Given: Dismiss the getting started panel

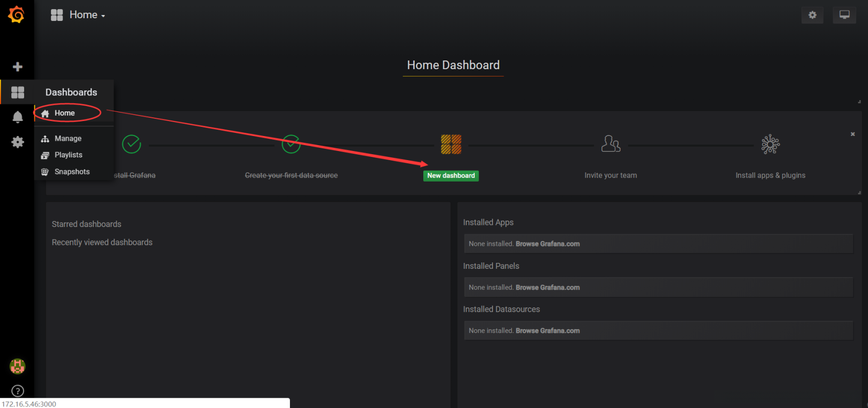Looking at the screenshot, I should 852,134.
